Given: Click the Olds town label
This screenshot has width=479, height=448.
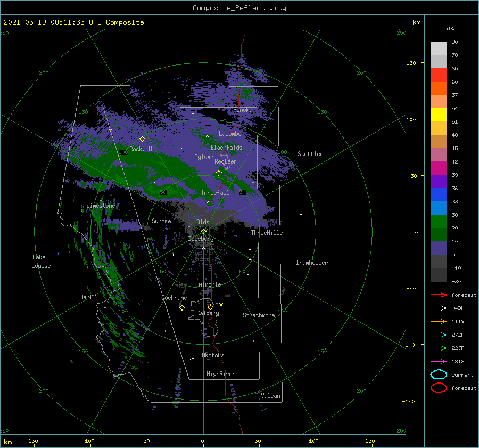Looking at the screenshot, I should (x=203, y=222).
